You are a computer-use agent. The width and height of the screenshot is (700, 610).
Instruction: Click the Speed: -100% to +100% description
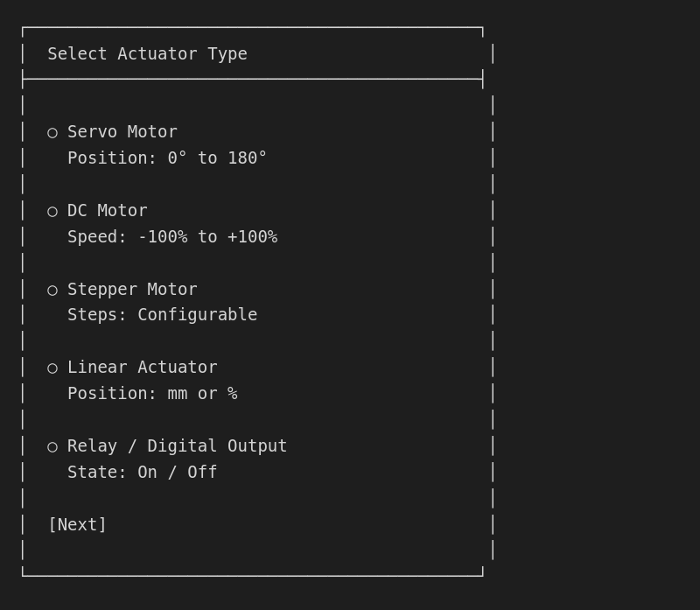pyautogui.click(x=172, y=236)
